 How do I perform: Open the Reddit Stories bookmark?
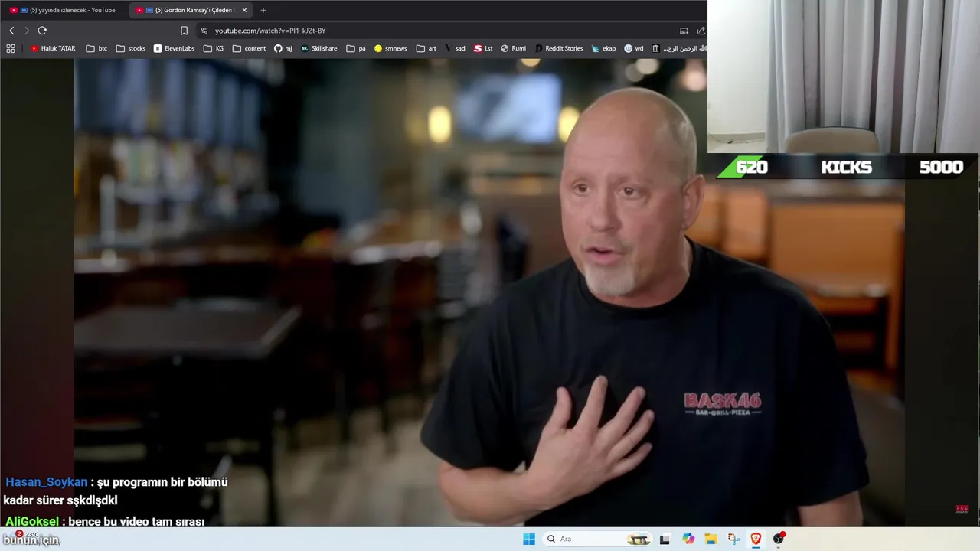pyautogui.click(x=559, y=48)
